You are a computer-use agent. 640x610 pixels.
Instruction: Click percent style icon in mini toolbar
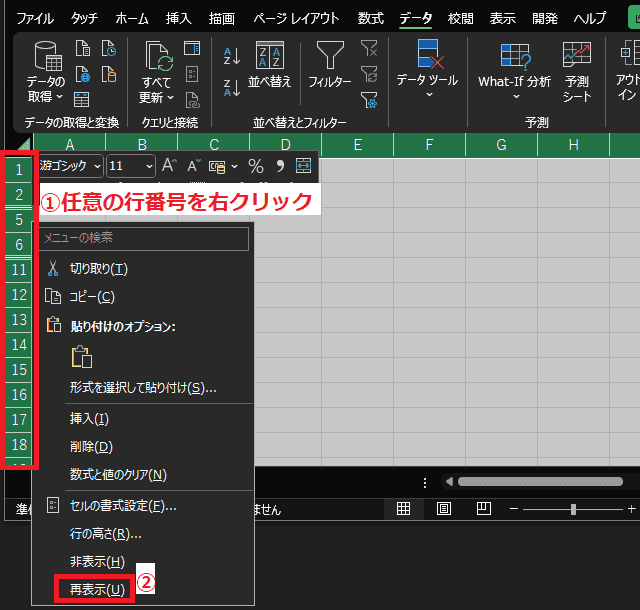255,166
